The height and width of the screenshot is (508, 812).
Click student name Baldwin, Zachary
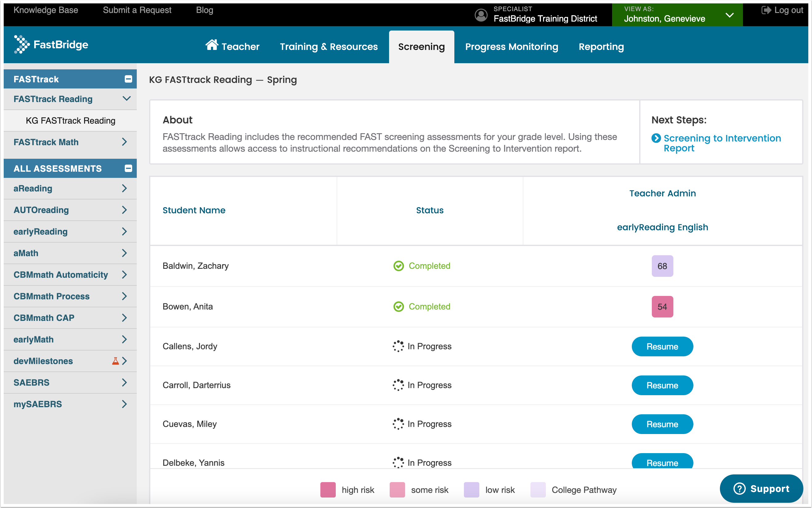195,266
